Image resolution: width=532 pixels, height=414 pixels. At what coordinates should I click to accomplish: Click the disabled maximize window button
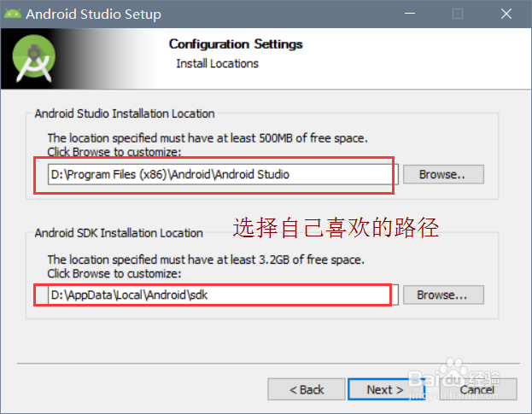pos(458,15)
